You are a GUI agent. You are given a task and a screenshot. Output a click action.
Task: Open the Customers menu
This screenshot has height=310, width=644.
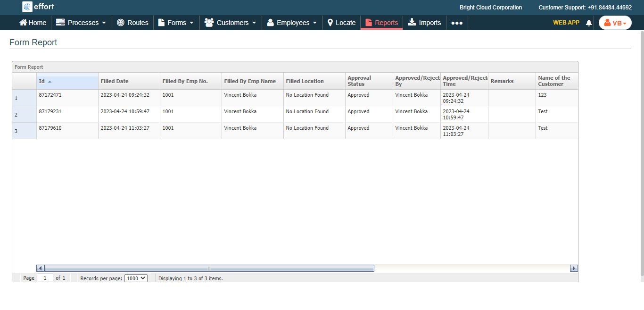[x=231, y=23]
